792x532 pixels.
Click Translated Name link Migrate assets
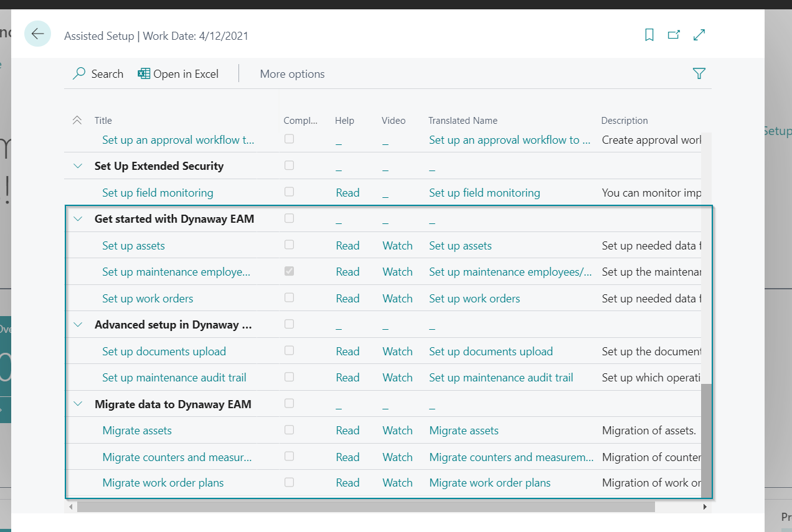tap(464, 431)
